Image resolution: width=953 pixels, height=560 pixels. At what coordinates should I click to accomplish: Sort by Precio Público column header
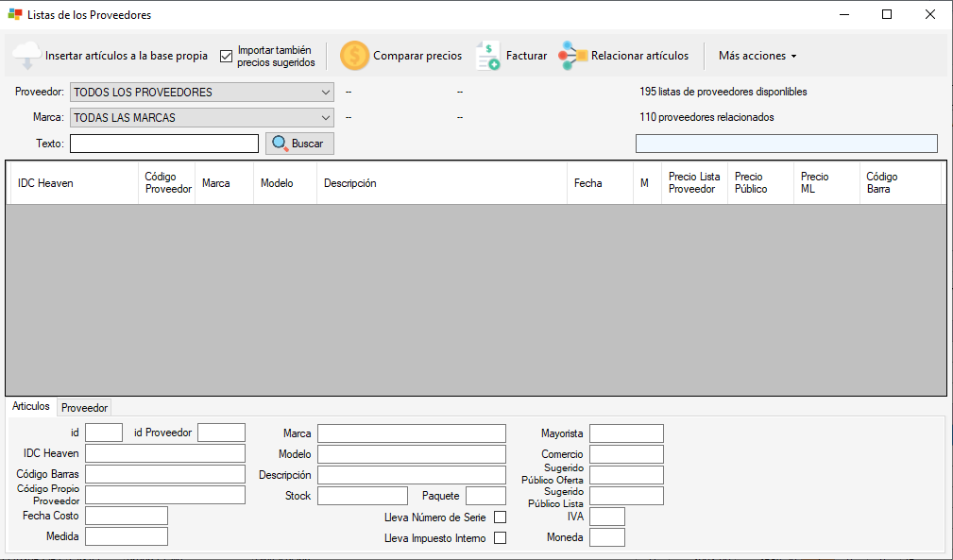(761, 183)
